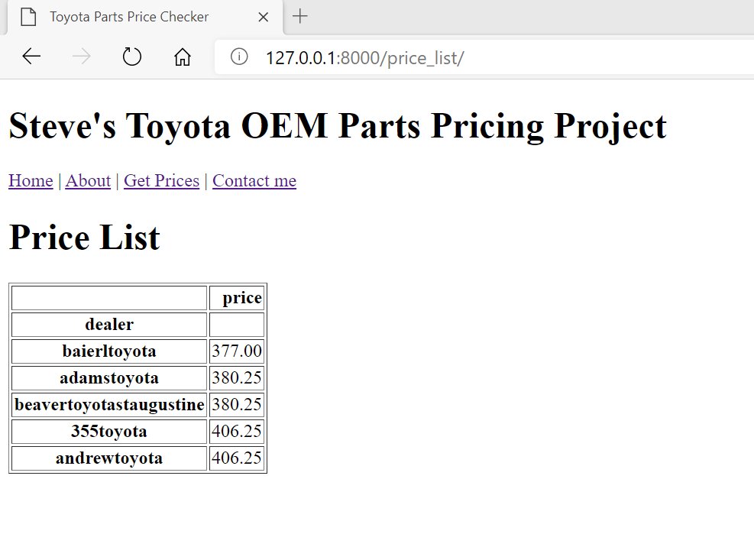Click the page icon on the browser tab
This screenshot has width=754, height=560.
(29, 18)
